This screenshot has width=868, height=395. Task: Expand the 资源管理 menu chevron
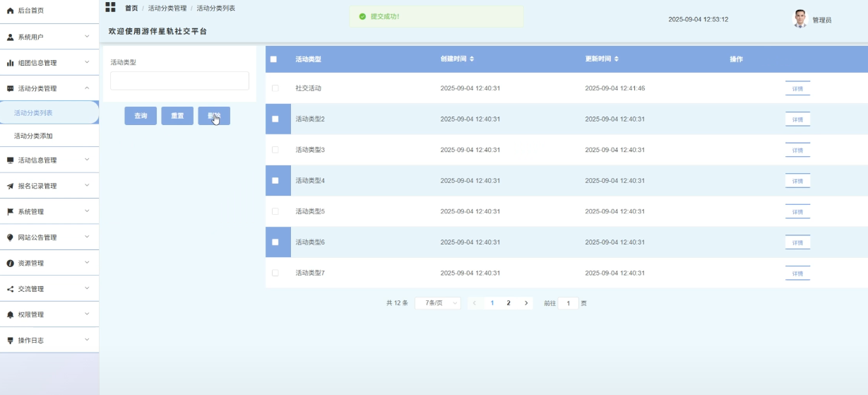click(x=87, y=262)
